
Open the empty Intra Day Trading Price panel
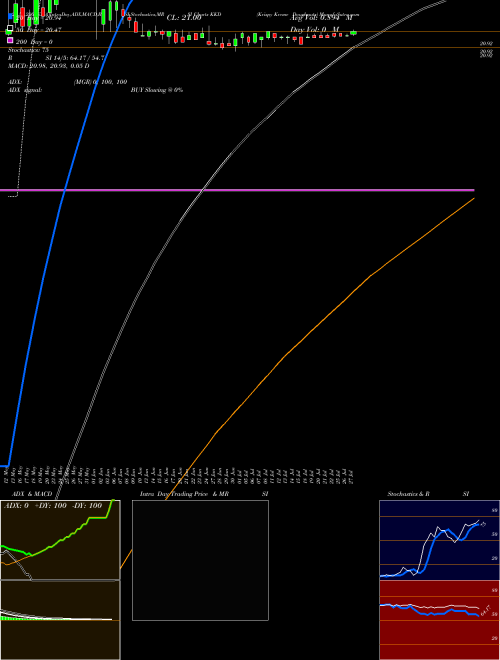pyautogui.click(x=200, y=560)
